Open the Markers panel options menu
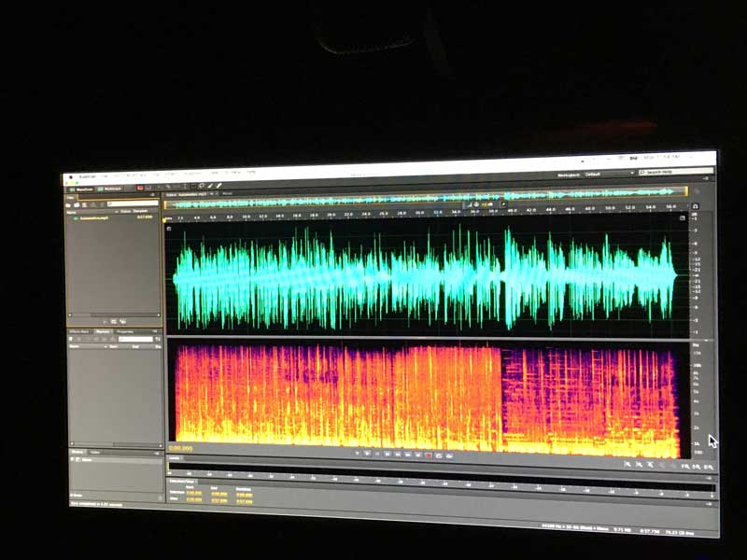The image size is (747, 560). point(155,331)
